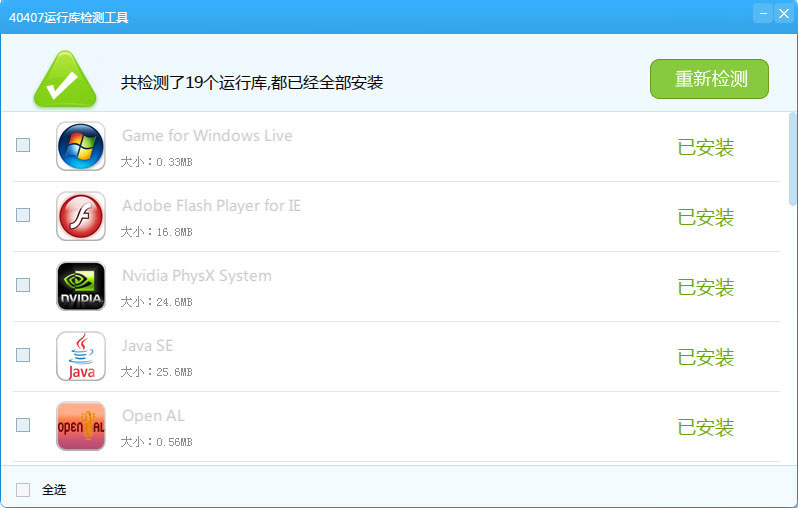Image resolution: width=798 pixels, height=508 pixels.
Task: Click 已安装 status for Nvidia PhysX System
Action: (705, 288)
